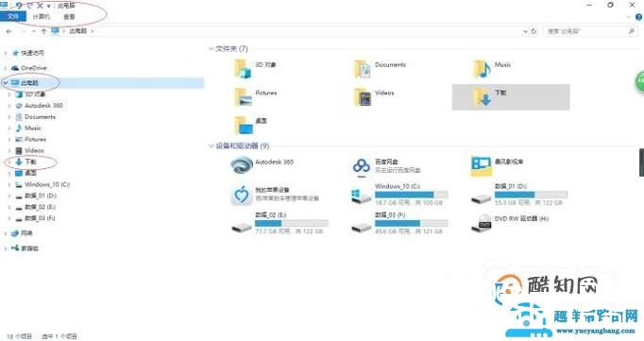Expand the Videos tree node arrow

tap(9, 151)
